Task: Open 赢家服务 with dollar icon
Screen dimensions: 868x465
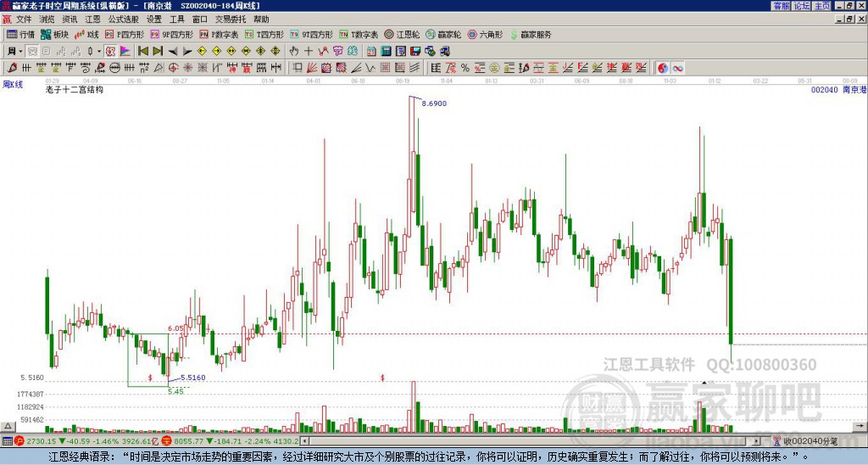Action: [531, 34]
